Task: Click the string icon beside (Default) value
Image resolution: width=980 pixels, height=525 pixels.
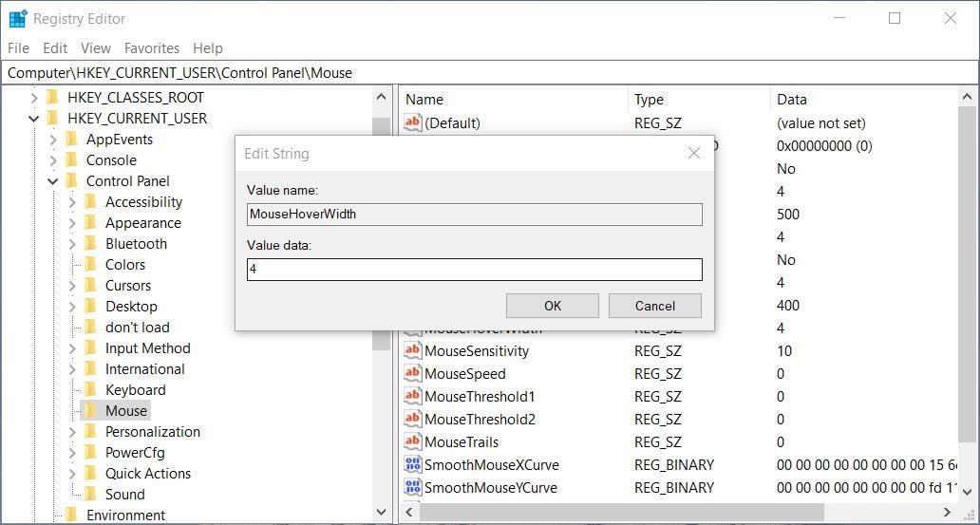Action: pyautogui.click(x=412, y=122)
